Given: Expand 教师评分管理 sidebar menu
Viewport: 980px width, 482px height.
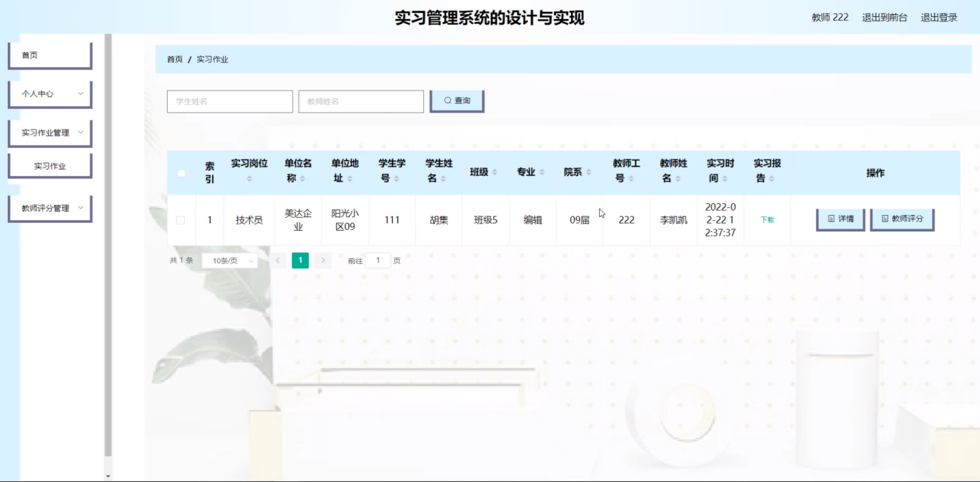Looking at the screenshot, I should [x=50, y=208].
